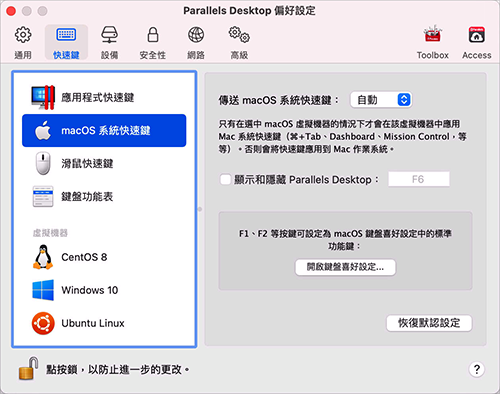The image size is (500, 394).
Task: Select the Windows 10 virtual machine
Action: click(x=104, y=290)
